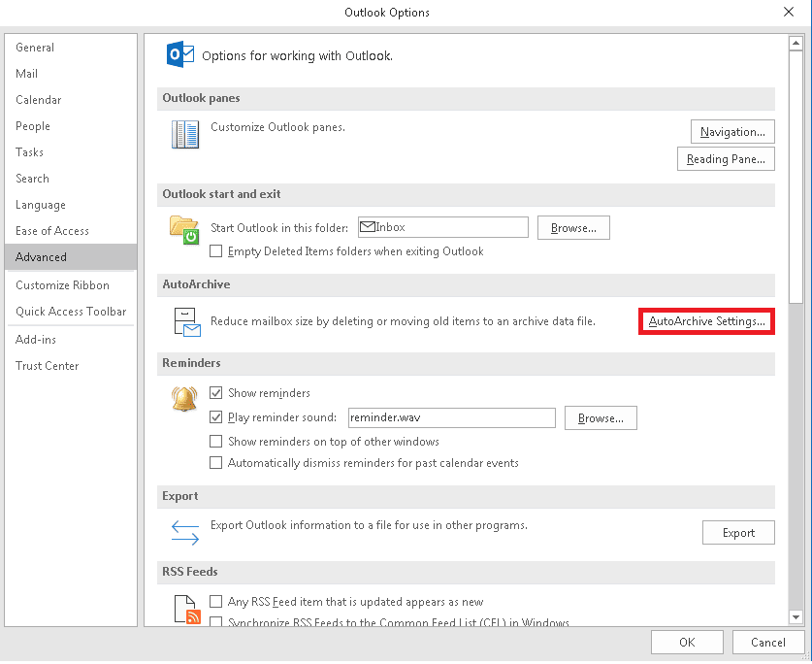
Task: Click the envelope icon in Inbox field
Action: [x=367, y=227]
